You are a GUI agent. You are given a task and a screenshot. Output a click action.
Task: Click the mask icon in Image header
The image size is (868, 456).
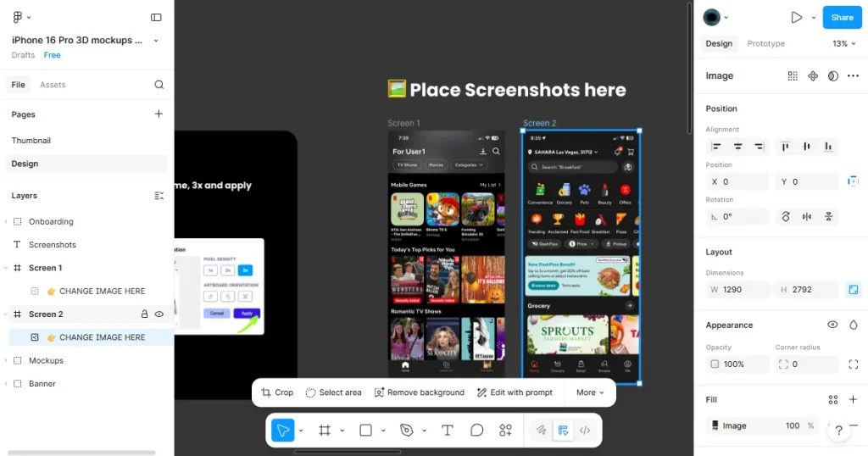coord(832,75)
